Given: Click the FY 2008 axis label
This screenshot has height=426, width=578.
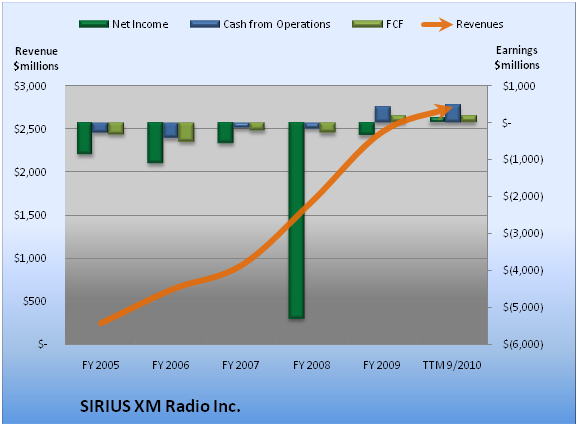Looking at the screenshot, I should coord(311,365).
